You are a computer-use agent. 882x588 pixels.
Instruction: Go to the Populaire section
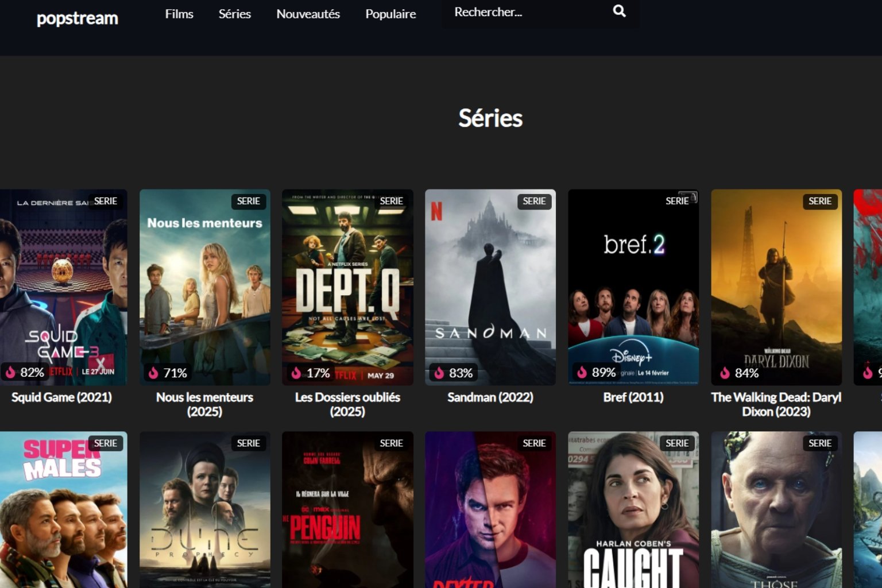coord(391,14)
